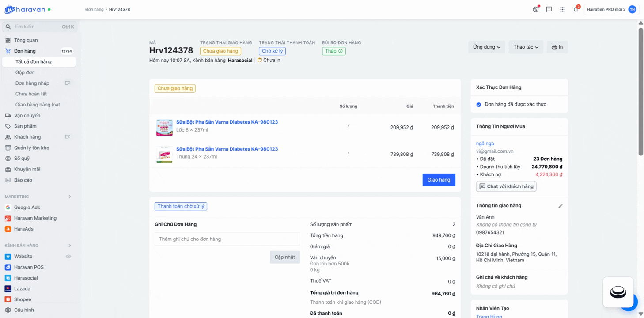Open the apps grid icon
Screen dimensions: 644x318
pyautogui.click(x=562, y=9)
